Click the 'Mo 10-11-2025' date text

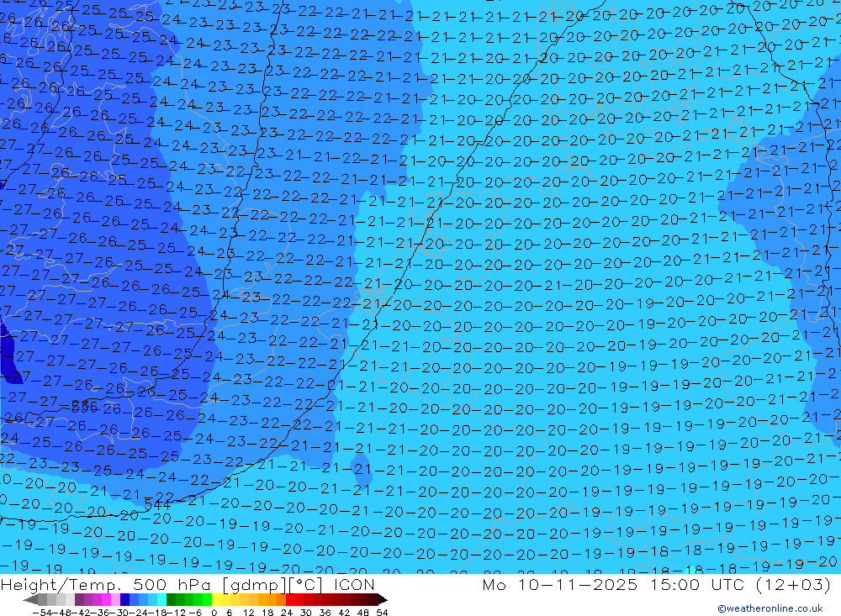(x=560, y=585)
